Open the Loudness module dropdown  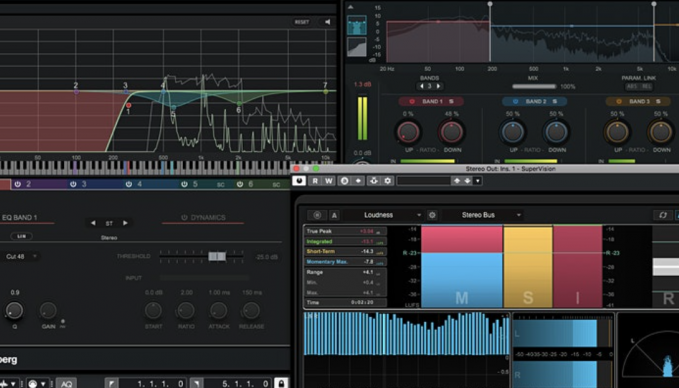[384, 215]
